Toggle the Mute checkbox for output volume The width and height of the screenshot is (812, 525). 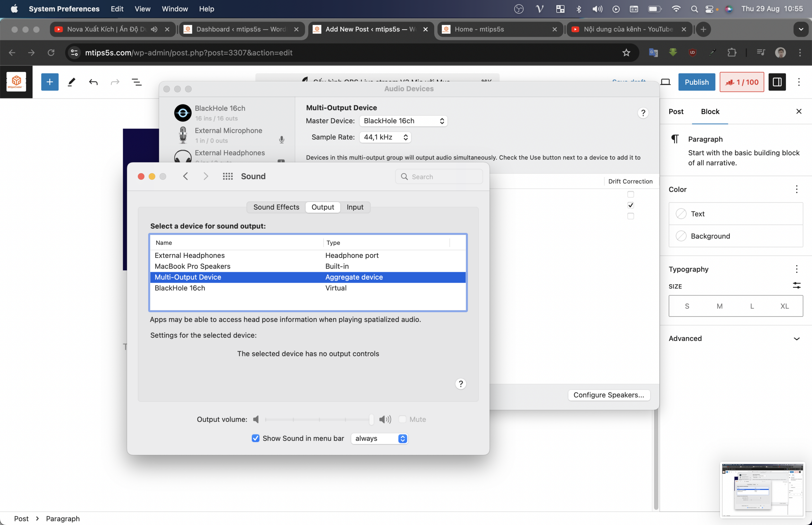[402, 419]
